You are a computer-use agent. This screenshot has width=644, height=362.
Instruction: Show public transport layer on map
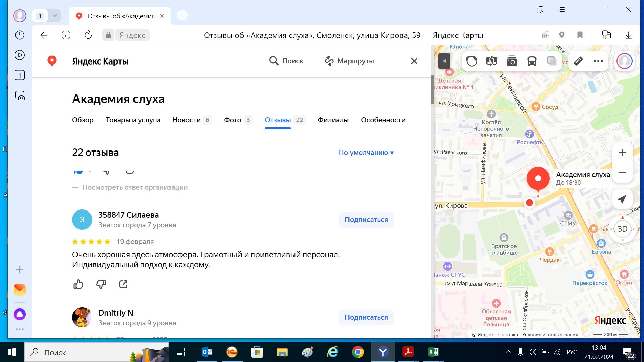click(x=532, y=61)
